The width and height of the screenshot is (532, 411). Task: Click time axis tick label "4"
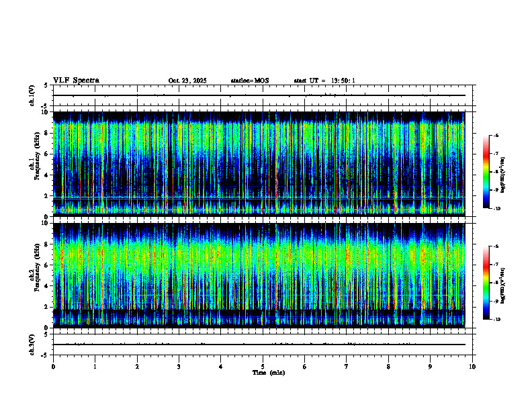tap(221, 367)
